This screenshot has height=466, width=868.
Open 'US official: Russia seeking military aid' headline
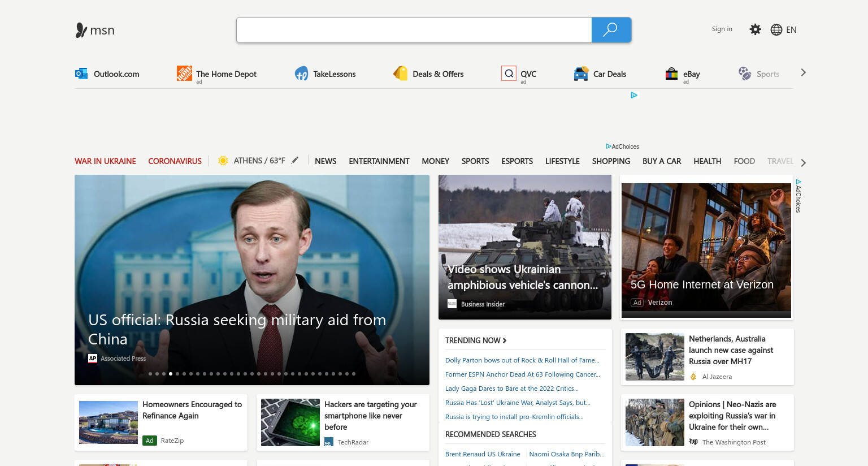(237, 329)
